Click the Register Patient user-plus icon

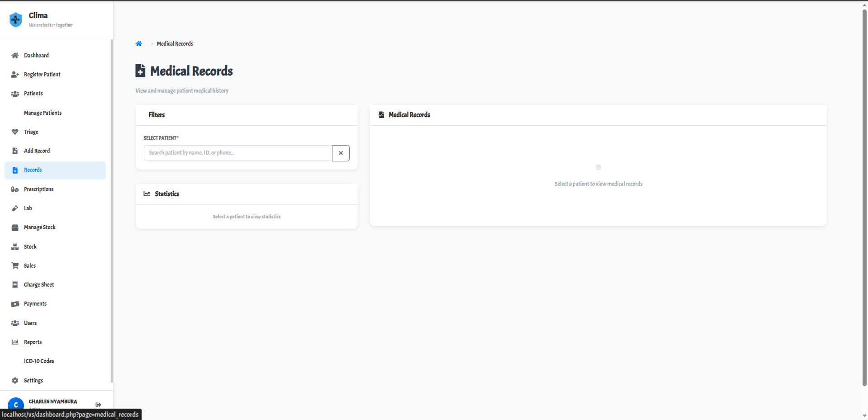[15, 75]
